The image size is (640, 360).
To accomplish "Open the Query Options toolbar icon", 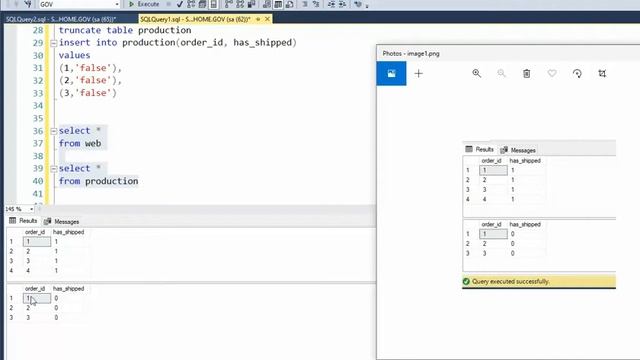I will coord(202,4).
